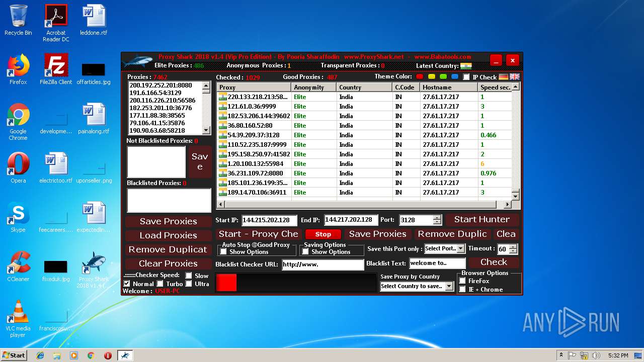Click the Proxy Shark logo icon
644x362 pixels.
137,62
